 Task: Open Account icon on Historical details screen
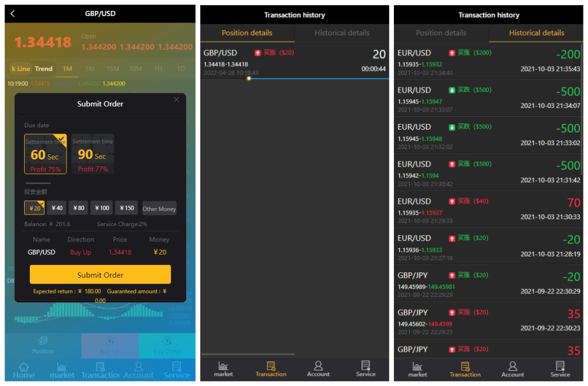click(x=513, y=369)
